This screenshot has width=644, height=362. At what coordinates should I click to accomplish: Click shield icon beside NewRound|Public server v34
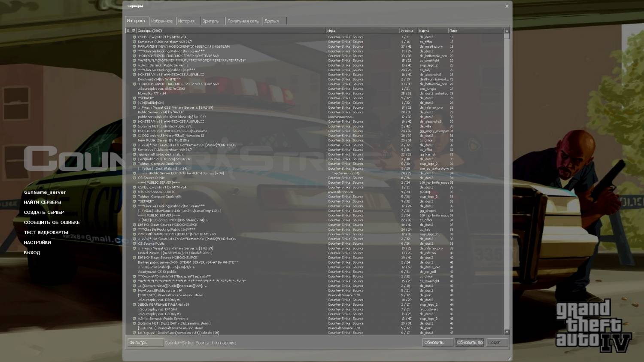pyautogui.click(x=134, y=291)
